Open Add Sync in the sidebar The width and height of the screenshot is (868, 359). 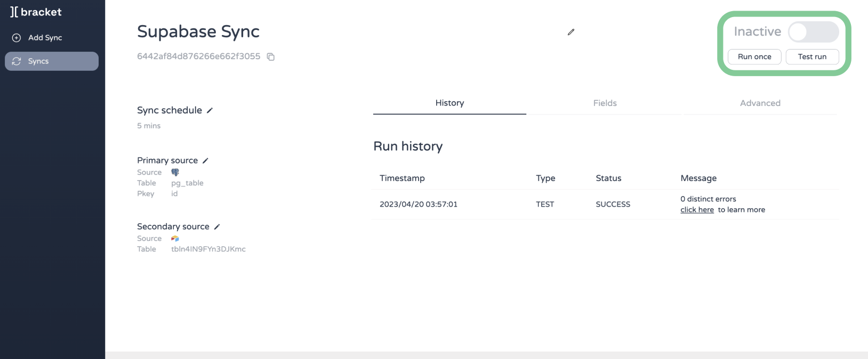[x=52, y=38]
